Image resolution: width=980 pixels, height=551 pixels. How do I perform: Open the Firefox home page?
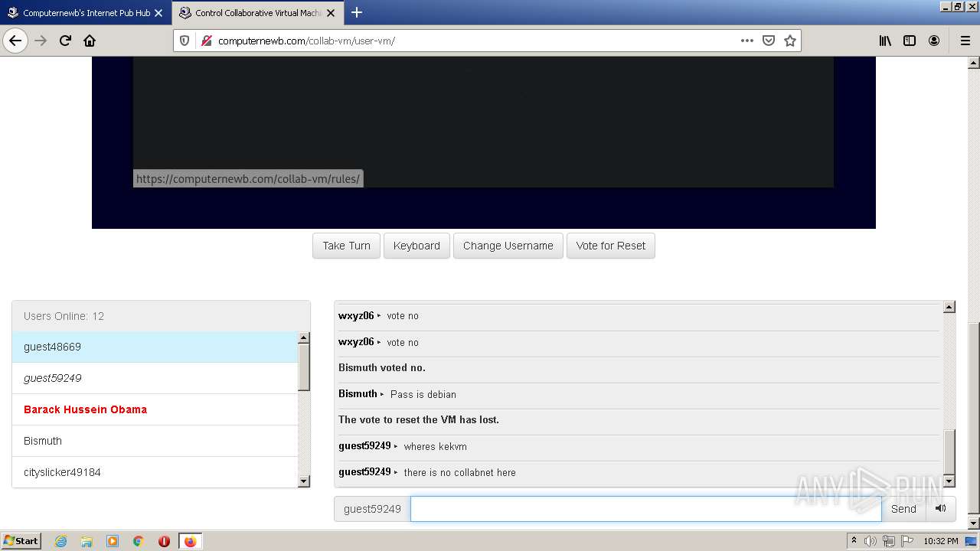pos(90,41)
